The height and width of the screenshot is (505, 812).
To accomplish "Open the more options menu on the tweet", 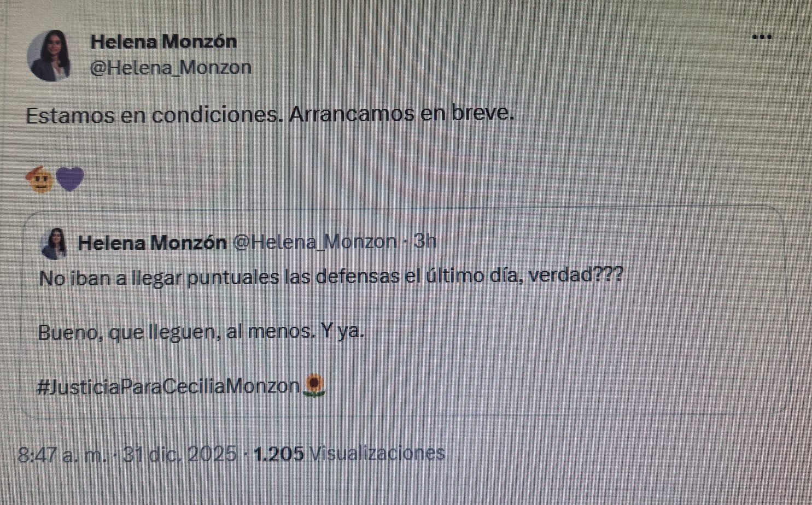I will click(761, 36).
